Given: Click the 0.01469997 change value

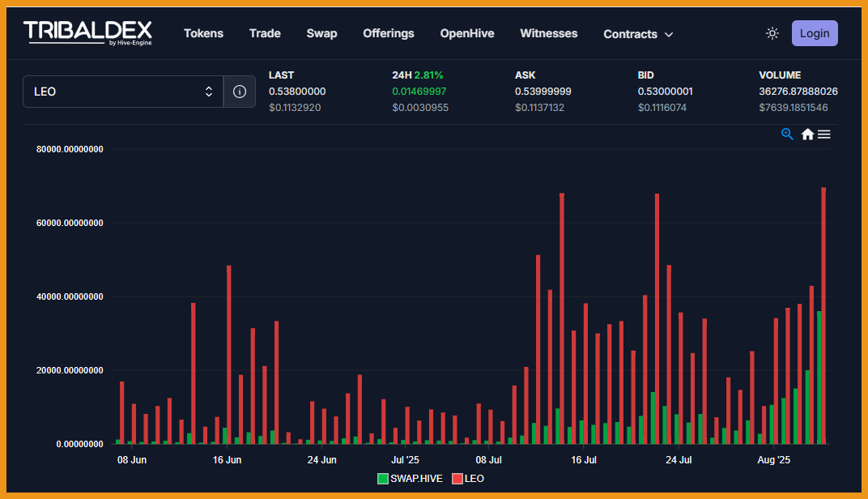Looking at the screenshot, I should [419, 92].
